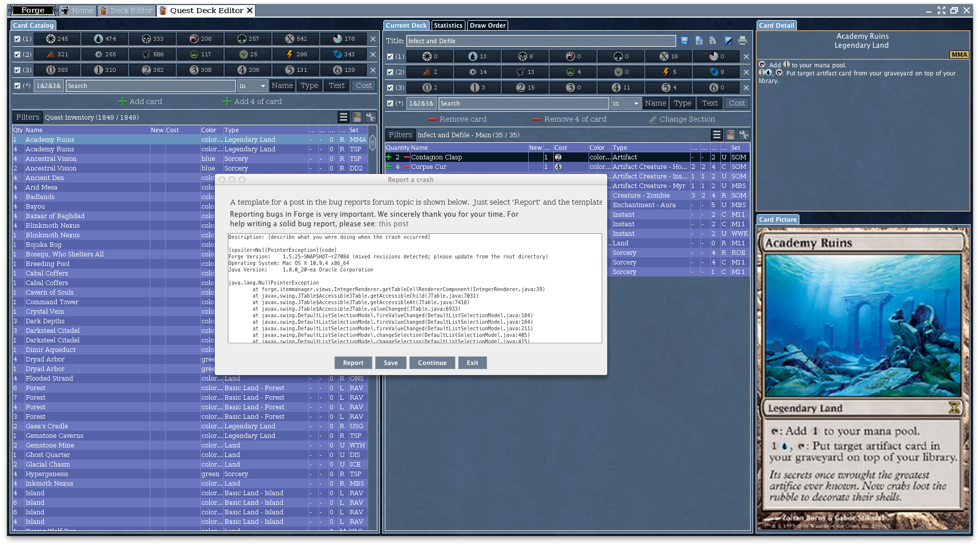The width and height of the screenshot is (980, 546).
Task: Switch to the Statistics tab
Action: coord(448,25)
